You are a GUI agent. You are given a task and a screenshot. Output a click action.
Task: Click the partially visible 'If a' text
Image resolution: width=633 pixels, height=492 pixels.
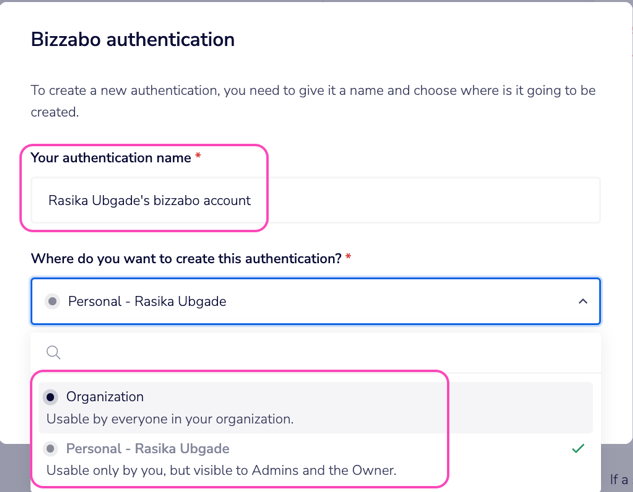(619, 481)
